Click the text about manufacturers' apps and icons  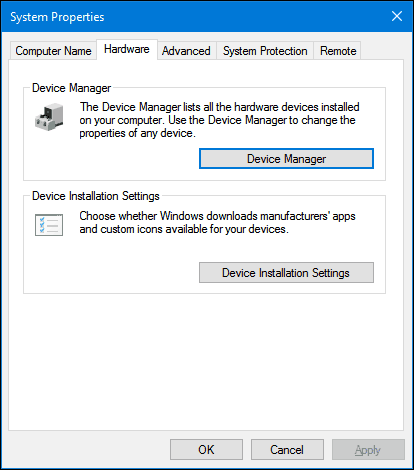coord(217,223)
